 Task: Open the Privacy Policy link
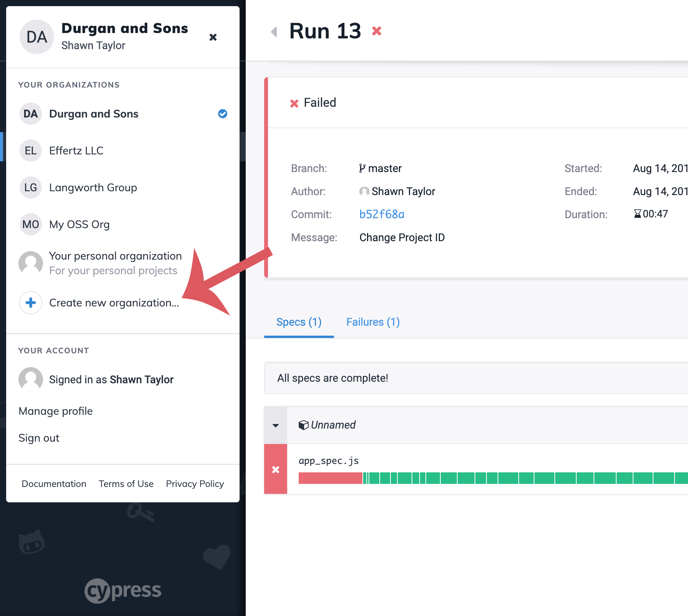(x=195, y=484)
